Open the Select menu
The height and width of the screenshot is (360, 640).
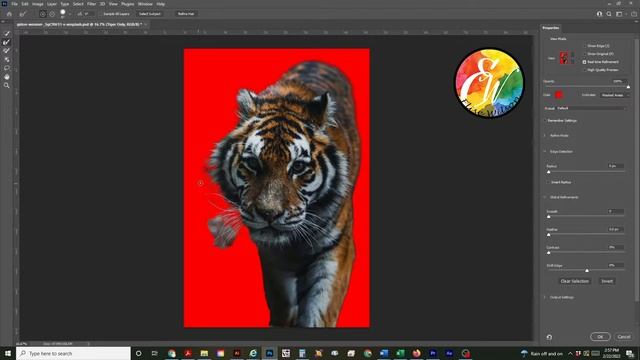(78, 4)
